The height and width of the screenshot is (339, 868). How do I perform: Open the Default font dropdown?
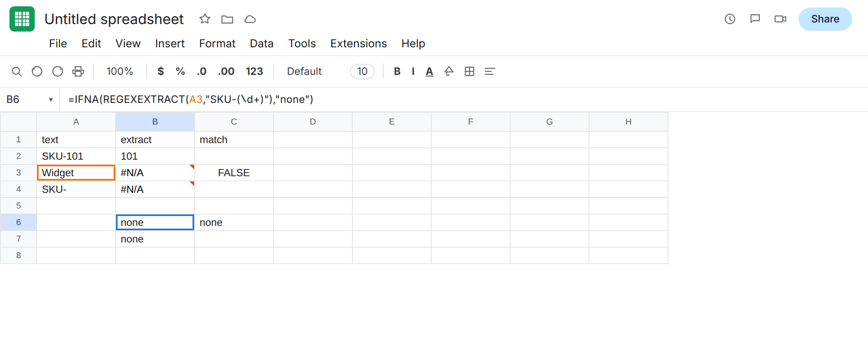pos(304,71)
